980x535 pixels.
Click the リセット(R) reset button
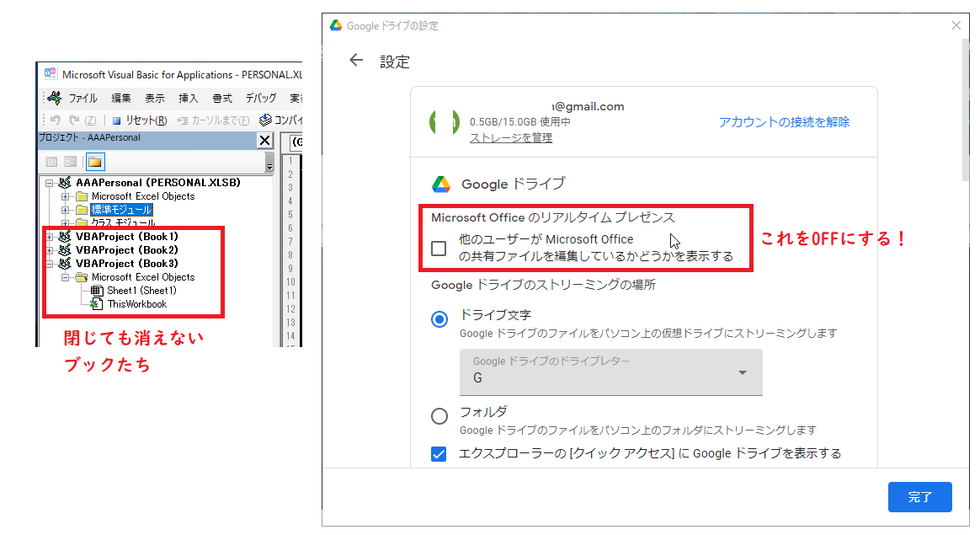click(x=140, y=120)
